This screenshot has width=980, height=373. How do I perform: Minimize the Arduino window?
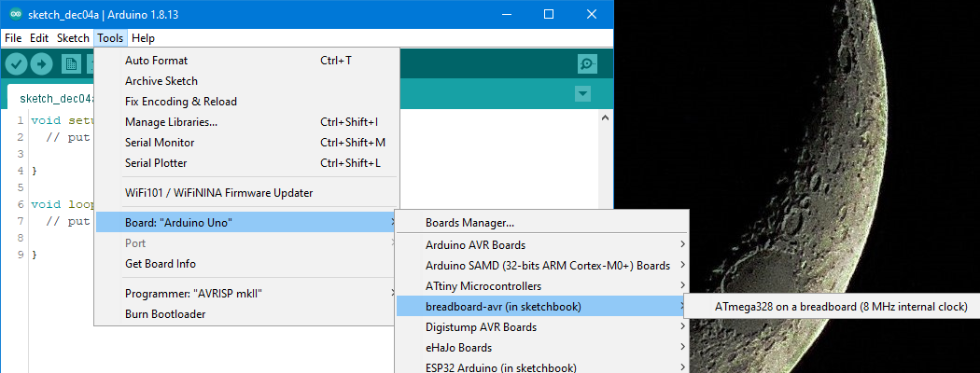[506, 14]
